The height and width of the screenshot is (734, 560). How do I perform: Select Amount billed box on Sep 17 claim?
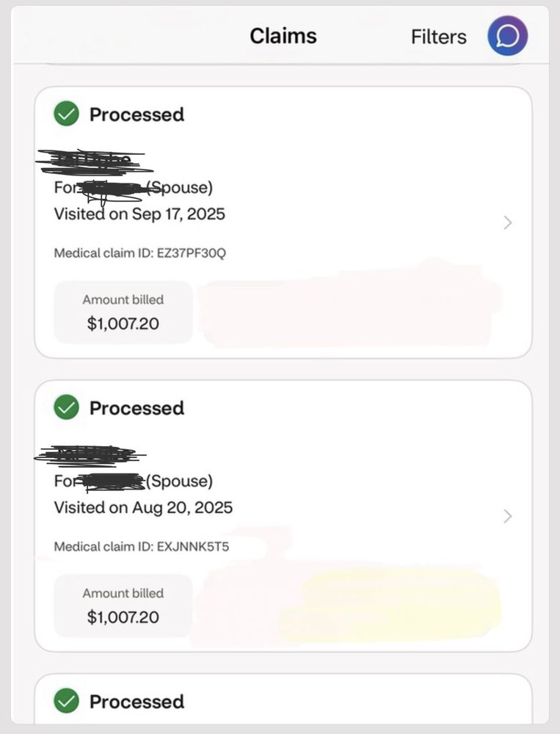click(x=123, y=312)
